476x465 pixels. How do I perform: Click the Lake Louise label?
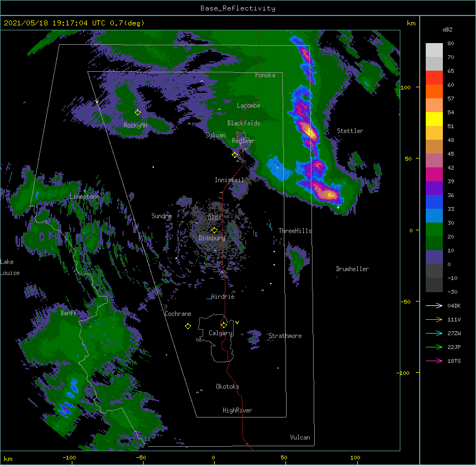click(10, 267)
